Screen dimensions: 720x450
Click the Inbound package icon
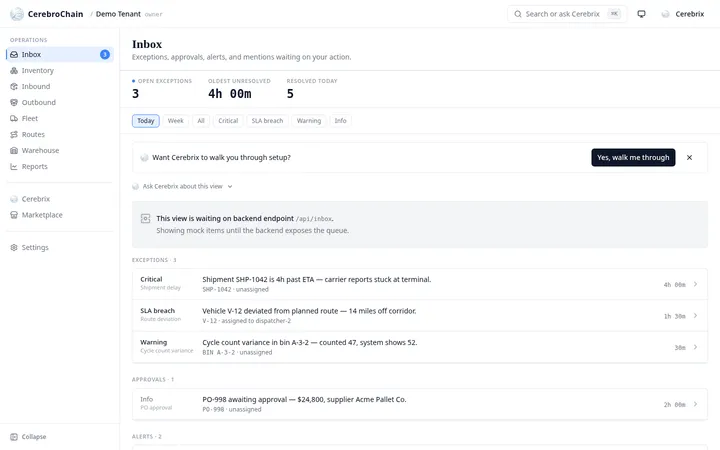click(14, 86)
